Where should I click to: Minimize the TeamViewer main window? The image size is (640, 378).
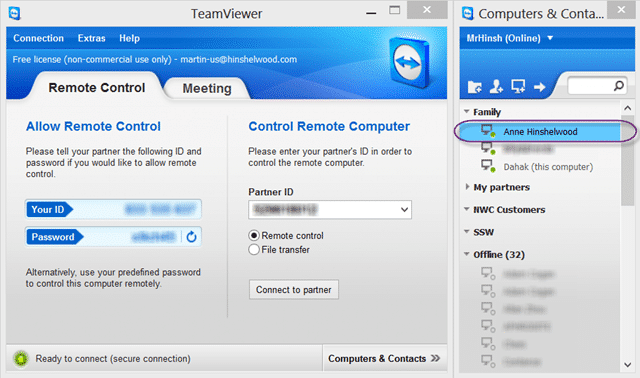(x=371, y=13)
